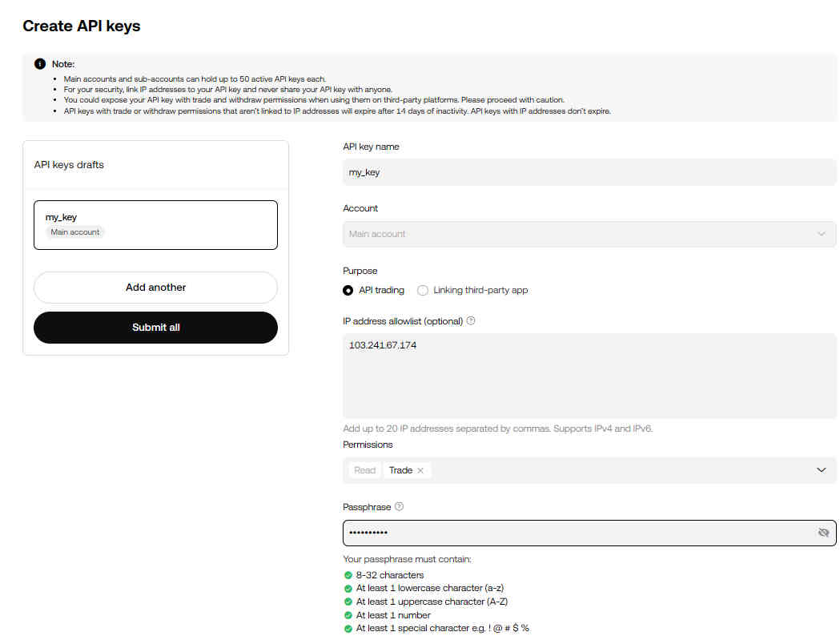Click the API keys drafts title
This screenshot has width=840, height=644.
(69, 165)
